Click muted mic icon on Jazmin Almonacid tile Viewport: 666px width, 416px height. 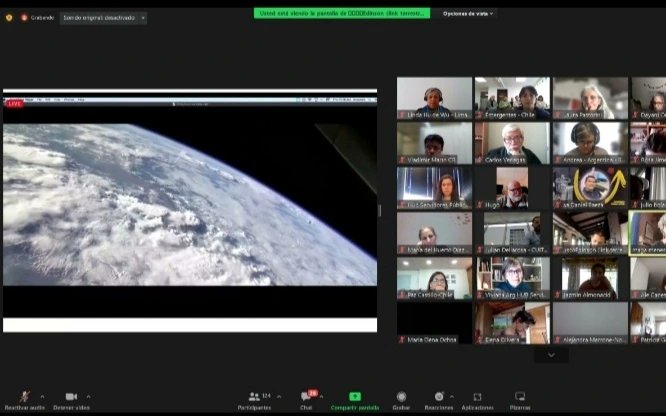558,295
